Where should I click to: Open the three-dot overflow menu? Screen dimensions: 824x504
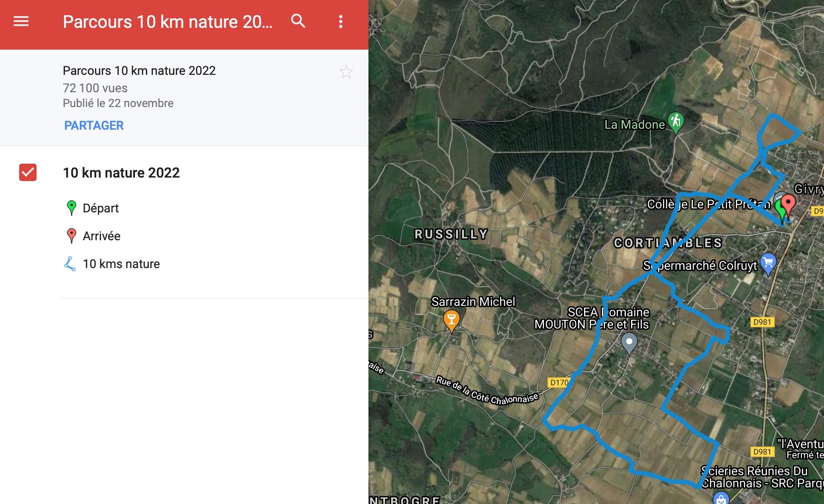(341, 21)
